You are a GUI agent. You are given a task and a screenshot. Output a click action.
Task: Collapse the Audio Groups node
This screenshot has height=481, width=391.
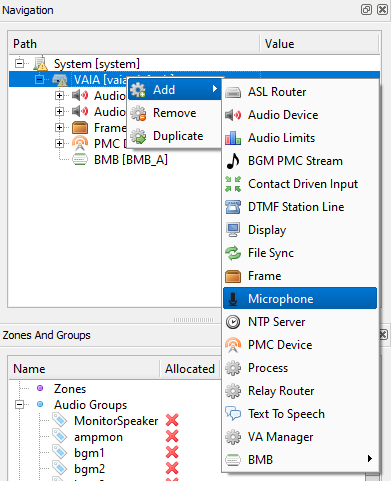click(20, 405)
